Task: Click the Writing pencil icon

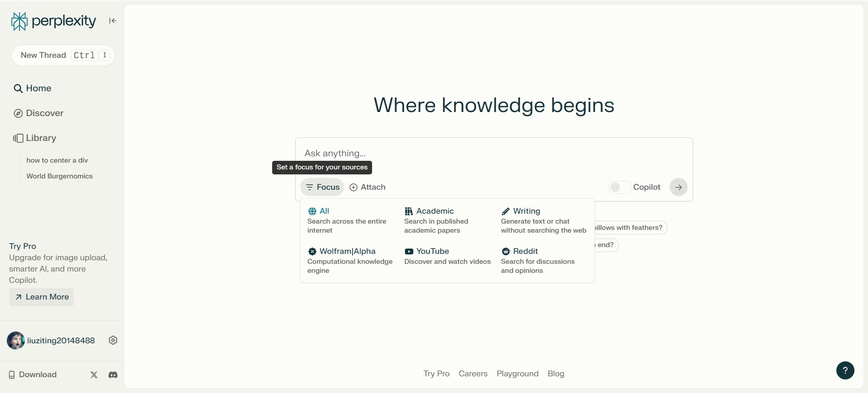Action: tap(506, 211)
